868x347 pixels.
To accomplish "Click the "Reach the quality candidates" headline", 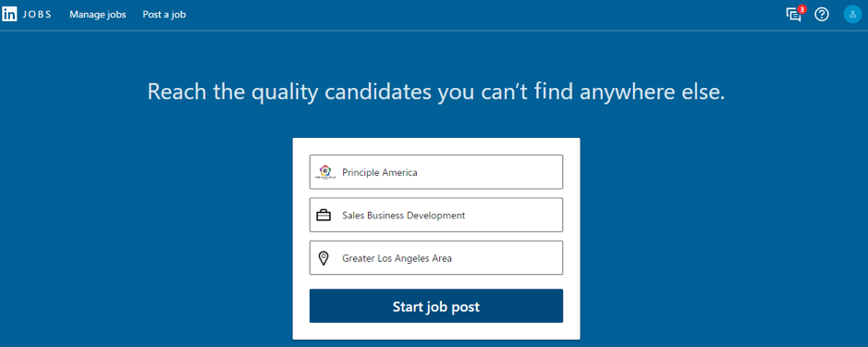I will [435, 92].
